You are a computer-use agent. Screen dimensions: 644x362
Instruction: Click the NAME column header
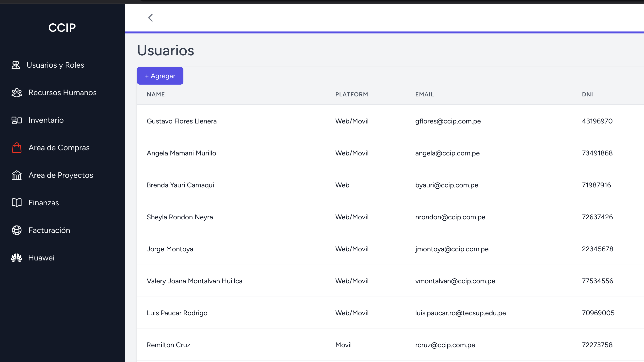coord(156,94)
